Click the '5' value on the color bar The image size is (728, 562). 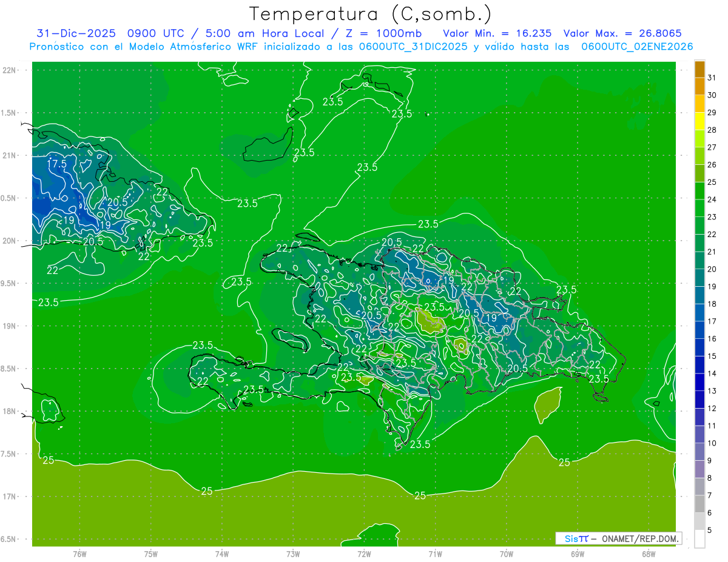click(x=710, y=530)
